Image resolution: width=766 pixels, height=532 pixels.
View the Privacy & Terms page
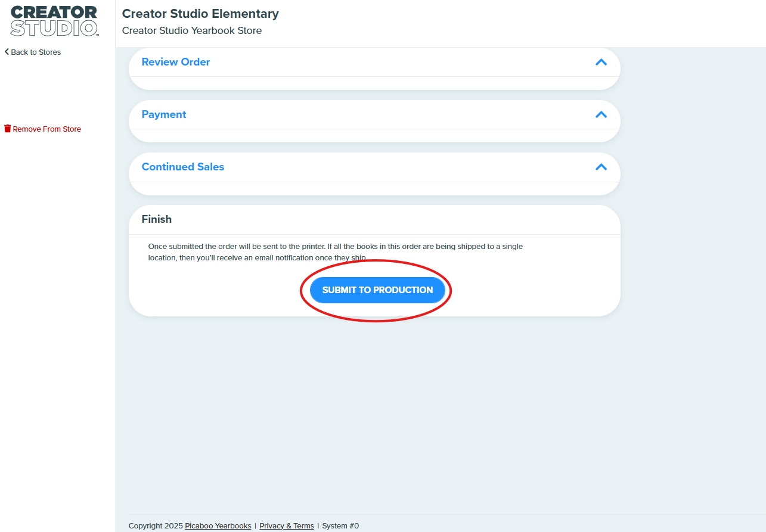[x=287, y=525]
